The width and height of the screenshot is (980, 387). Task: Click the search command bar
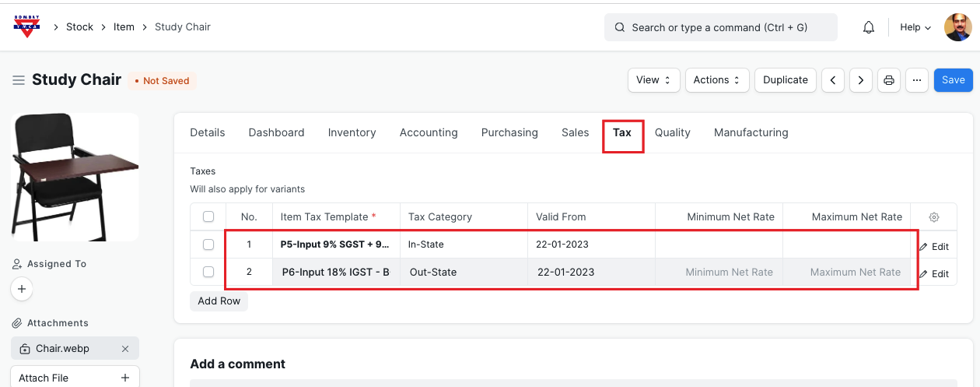tap(720, 27)
